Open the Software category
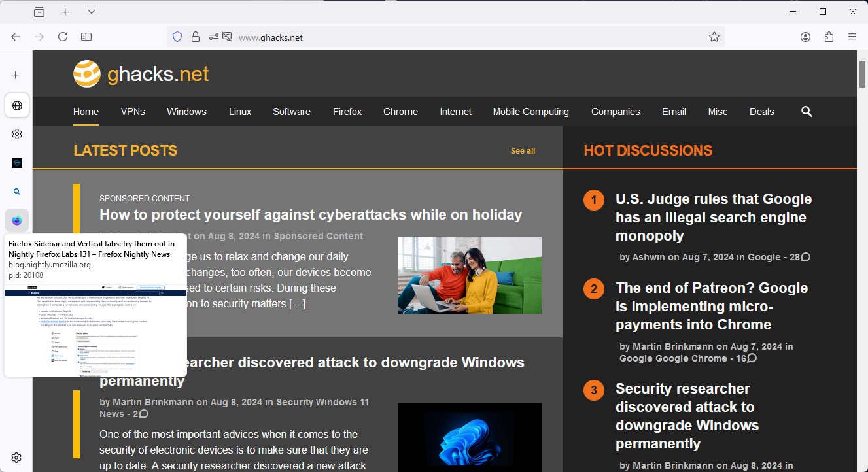Screen dimensions: 868x472 pos(292,112)
